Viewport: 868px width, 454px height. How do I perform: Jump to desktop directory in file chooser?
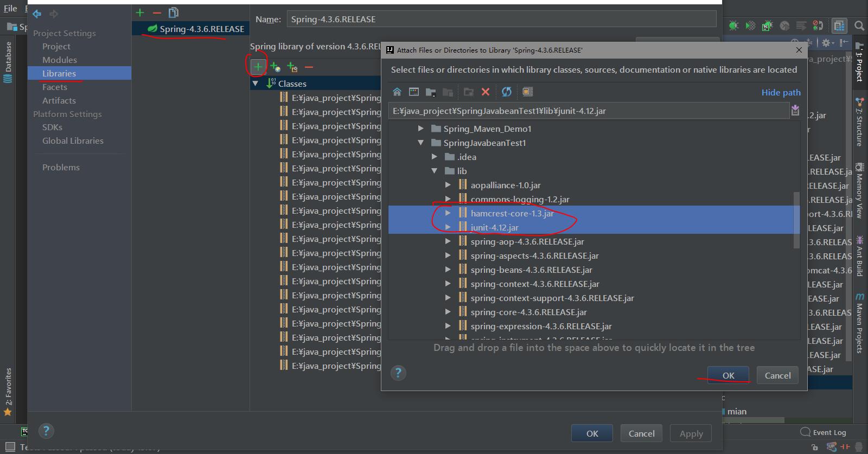pyautogui.click(x=414, y=92)
